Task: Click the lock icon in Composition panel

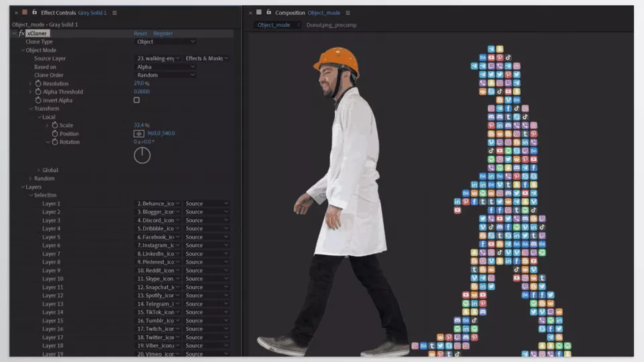Action: pyautogui.click(x=268, y=12)
